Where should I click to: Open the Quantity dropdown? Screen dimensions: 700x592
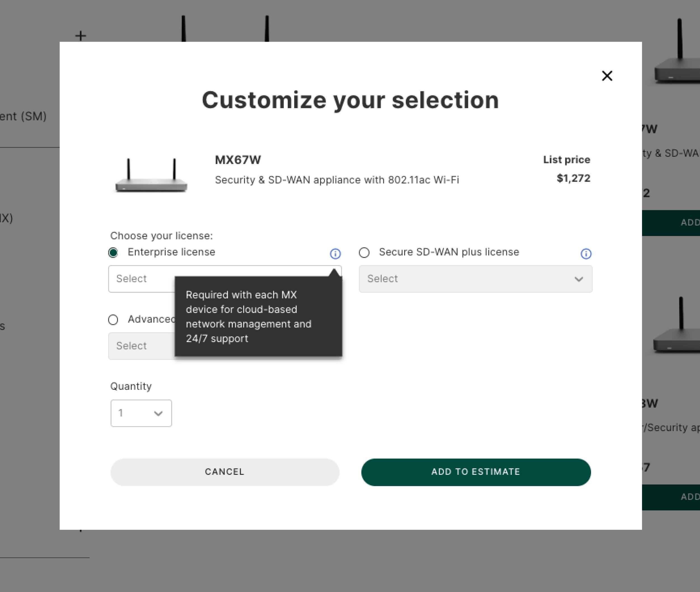[141, 413]
